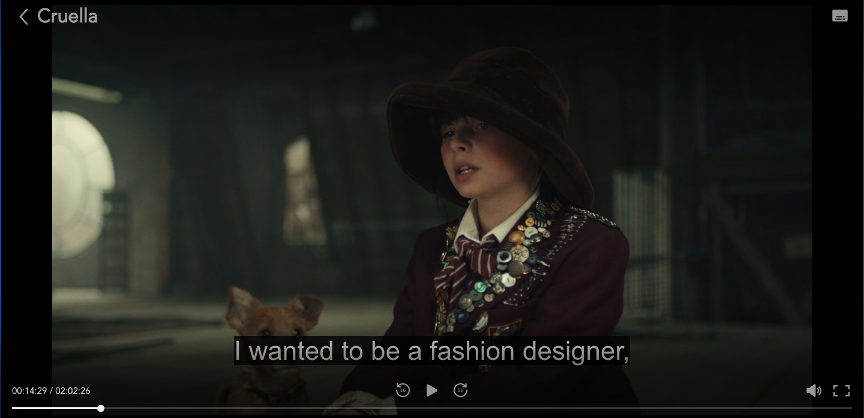Seek to the middle of the progress bar
The image size is (864, 418).
point(431,408)
